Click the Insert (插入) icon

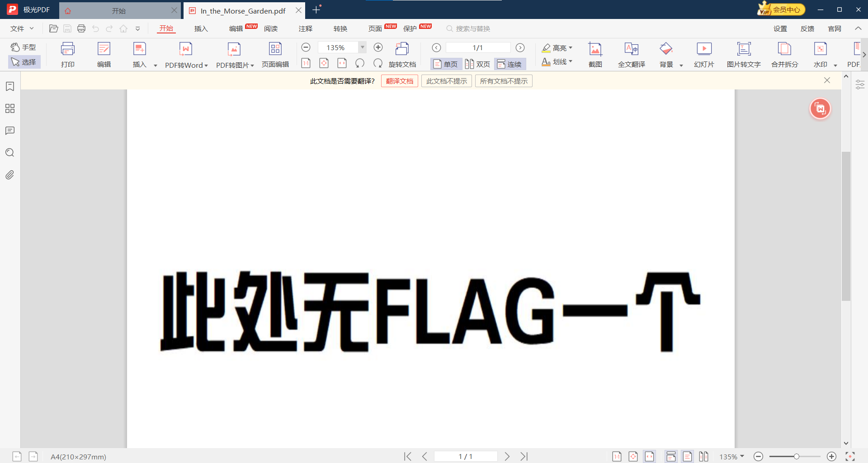point(140,49)
